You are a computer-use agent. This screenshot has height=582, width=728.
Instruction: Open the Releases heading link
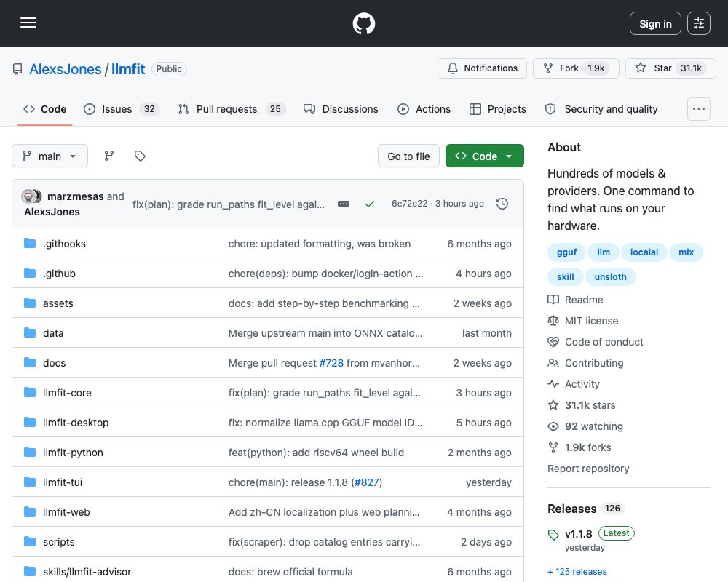pos(586,509)
